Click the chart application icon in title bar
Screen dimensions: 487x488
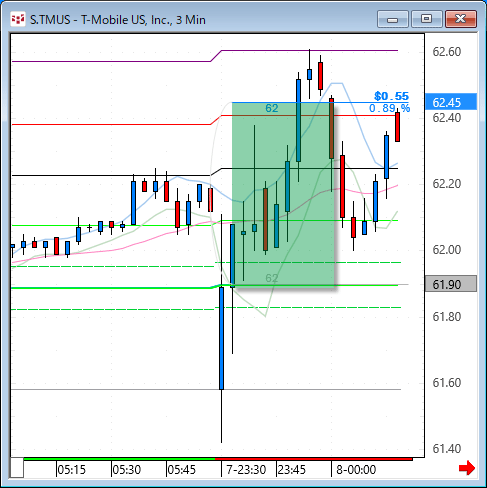click(18, 19)
